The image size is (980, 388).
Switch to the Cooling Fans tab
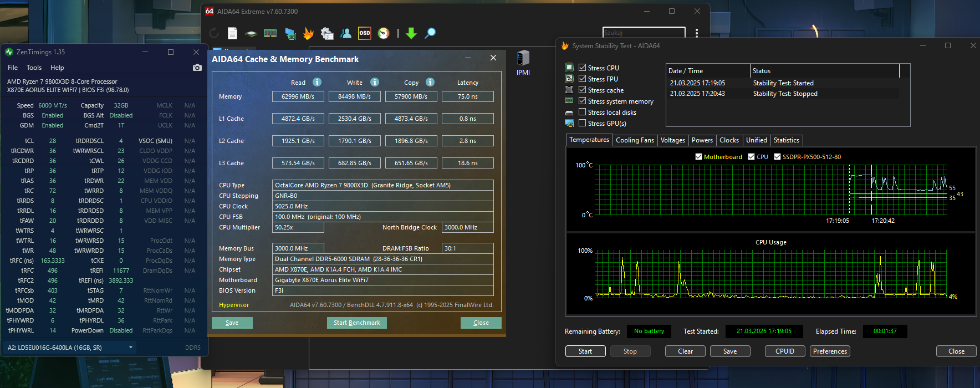click(635, 140)
